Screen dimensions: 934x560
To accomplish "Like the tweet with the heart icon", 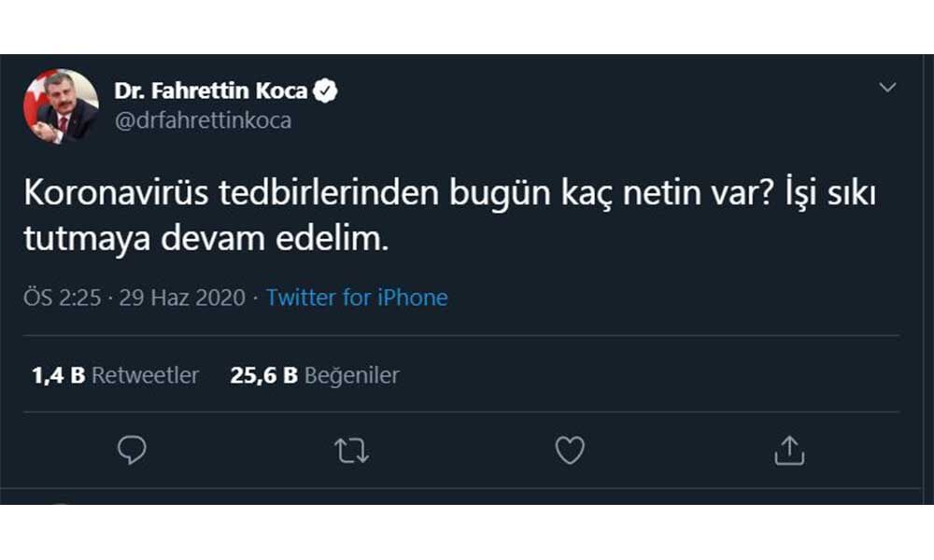I will click(x=570, y=451).
